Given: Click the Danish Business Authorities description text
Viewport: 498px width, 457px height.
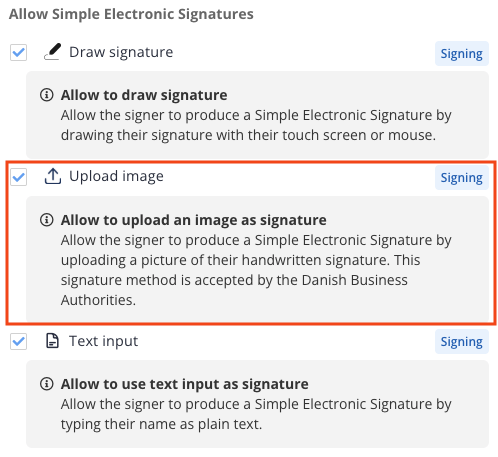Looking at the screenshot, I should point(256,270).
